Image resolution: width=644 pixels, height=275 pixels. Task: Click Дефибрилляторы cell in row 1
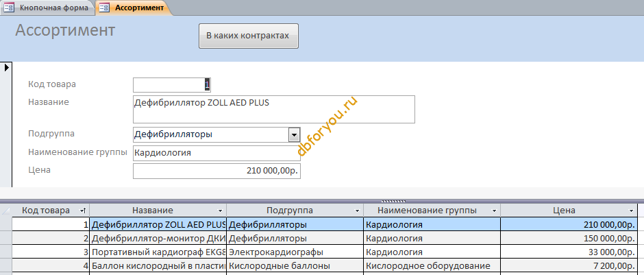tap(295, 224)
